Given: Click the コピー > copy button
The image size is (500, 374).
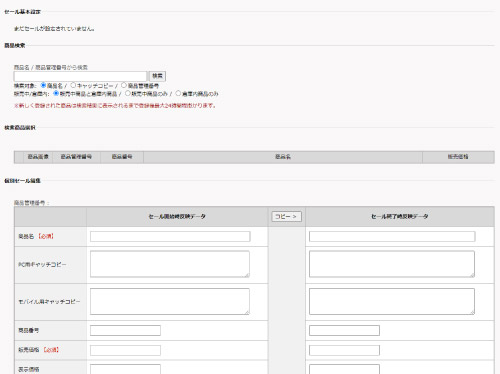Looking at the screenshot, I should [286, 216].
